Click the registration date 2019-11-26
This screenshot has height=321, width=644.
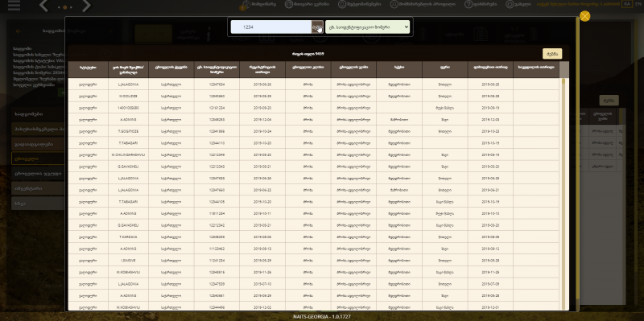(x=262, y=273)
